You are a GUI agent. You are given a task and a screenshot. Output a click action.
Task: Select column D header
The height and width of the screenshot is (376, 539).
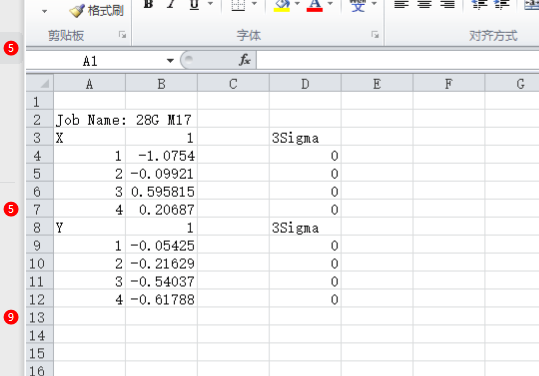point(305,84)
